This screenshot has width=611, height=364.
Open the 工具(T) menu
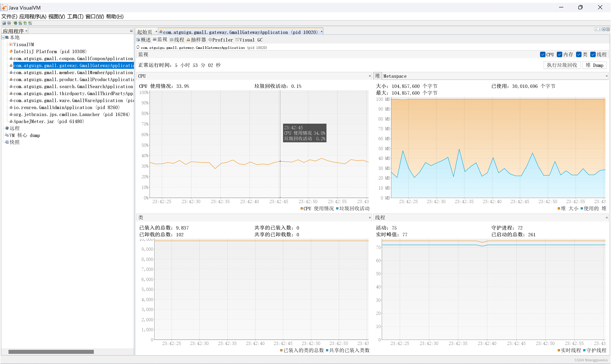pyautogui.click(x=75, y=17)
